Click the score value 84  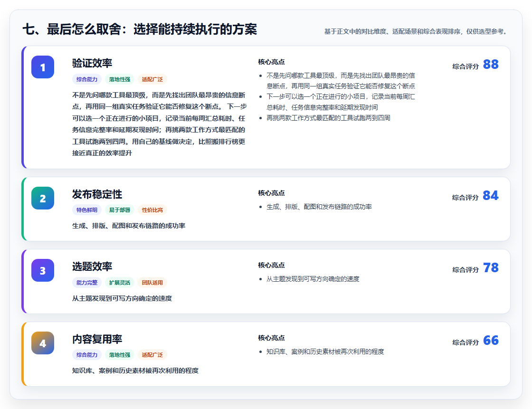[x=491, y=195]
